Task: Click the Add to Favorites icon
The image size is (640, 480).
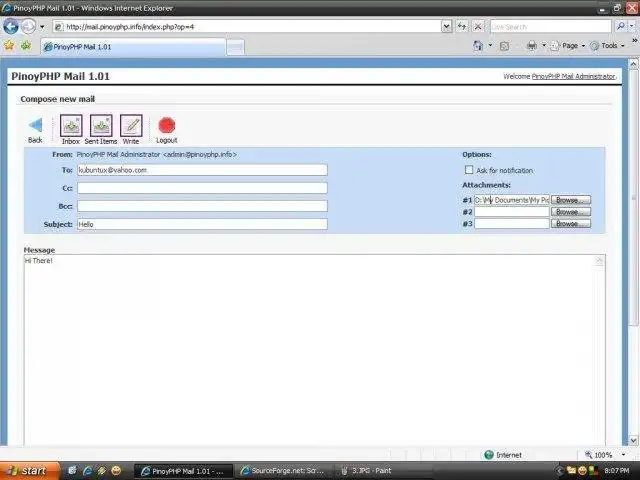Action: [26, 45]
